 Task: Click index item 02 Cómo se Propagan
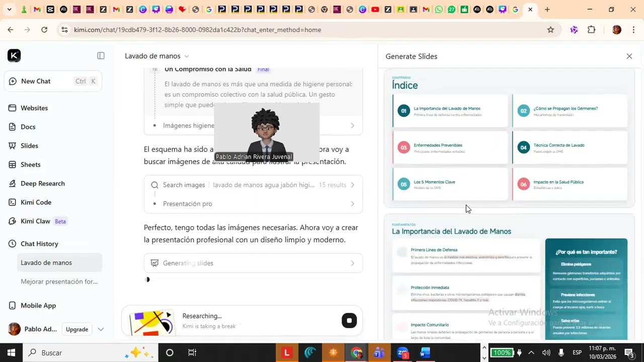point(570,111)
